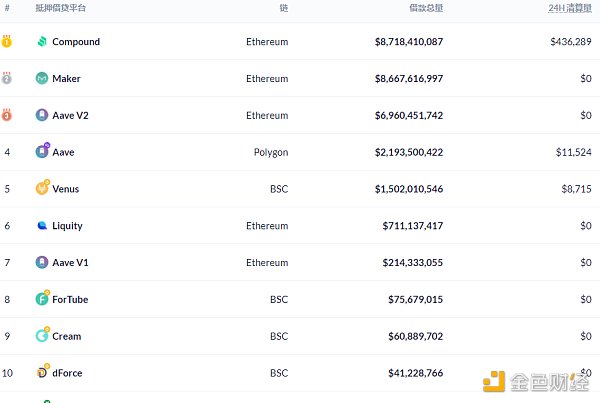The height and width of the screenshot is (403, 600).
Task: Open the Maker platform link
Action: (67, 79)
